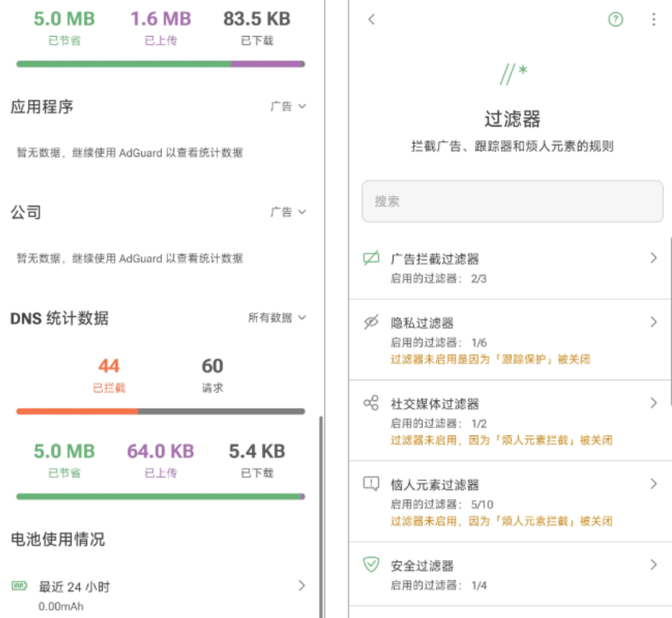
Task: Click the left panel vertical scrollbar
Action: click(x=321, y=517)
